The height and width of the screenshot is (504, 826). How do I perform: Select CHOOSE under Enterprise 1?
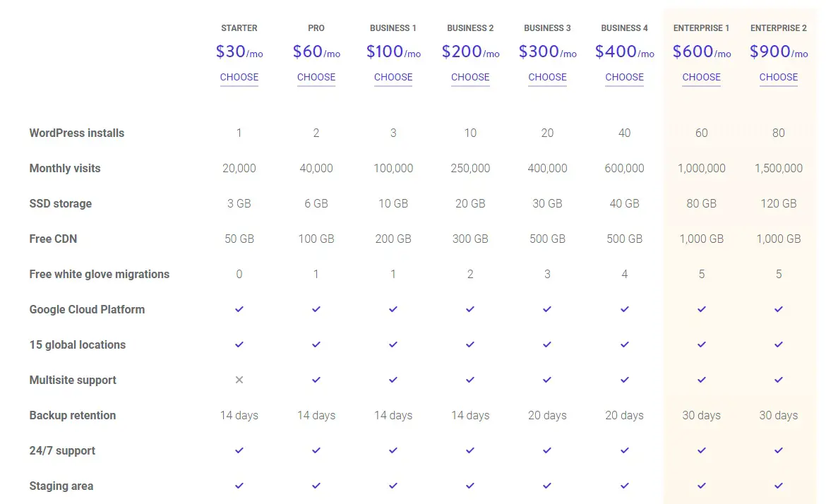701,77
